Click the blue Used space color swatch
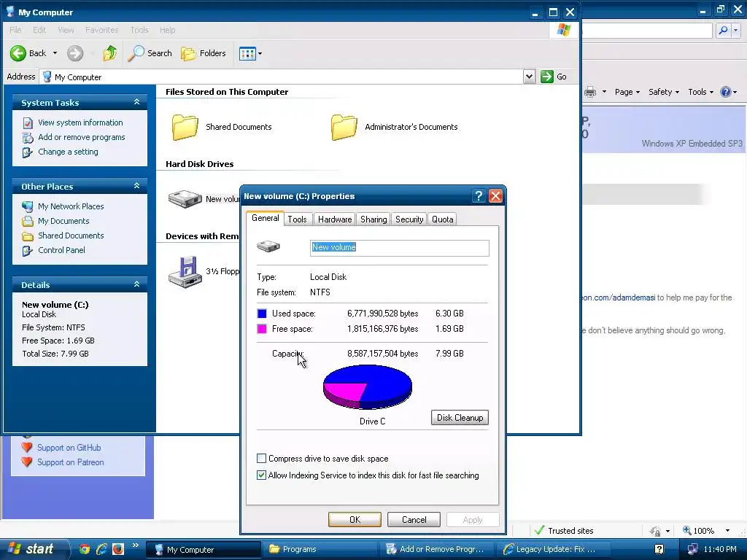The height and width of the screenshot is (560, 747). [x=262, y=314]
